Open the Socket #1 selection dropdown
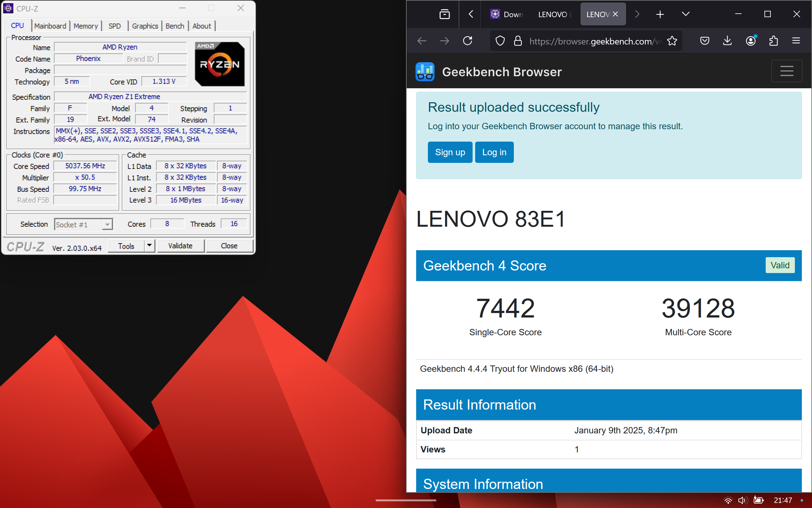The width and height of the screenshot is (812, 508). 83,224
